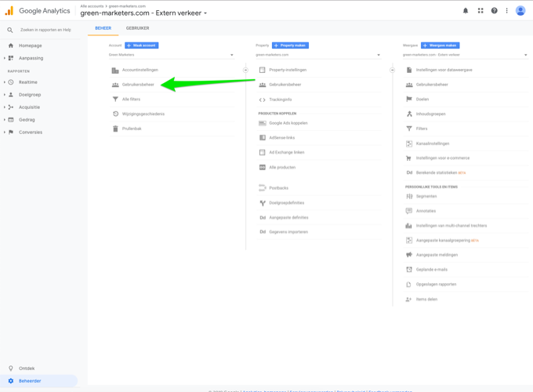Click the help question mark icon

coord(494,11)
